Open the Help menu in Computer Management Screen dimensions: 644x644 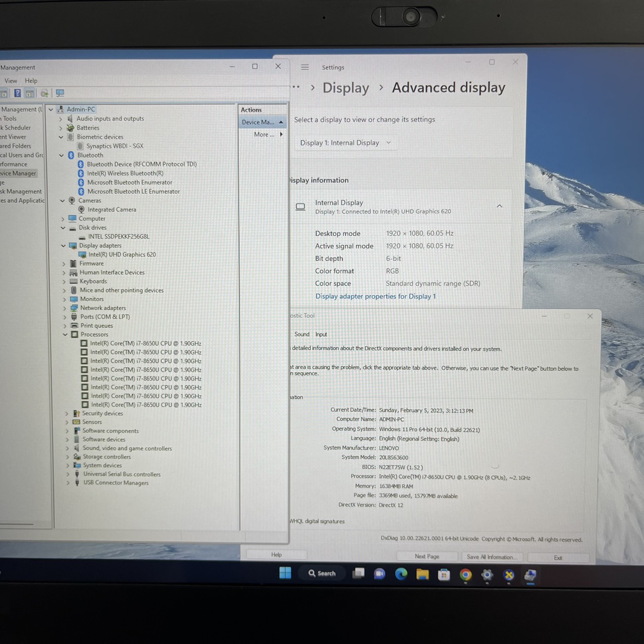[x=31, y=81]
